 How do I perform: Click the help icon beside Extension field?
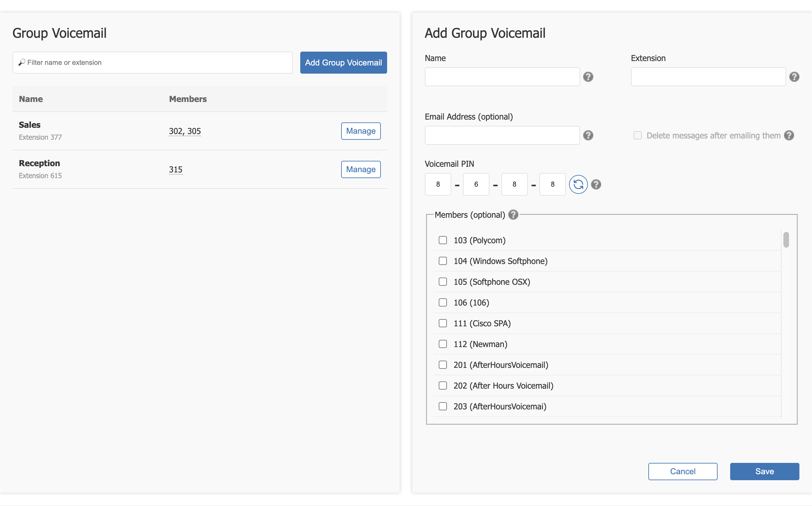click(x=794, y=77)
